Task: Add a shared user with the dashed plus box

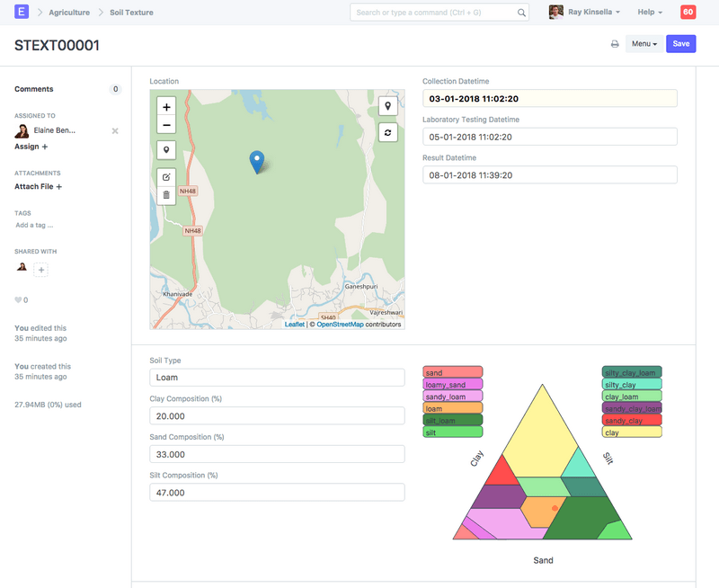Action: pyautogui.click(x=41, y=270)
